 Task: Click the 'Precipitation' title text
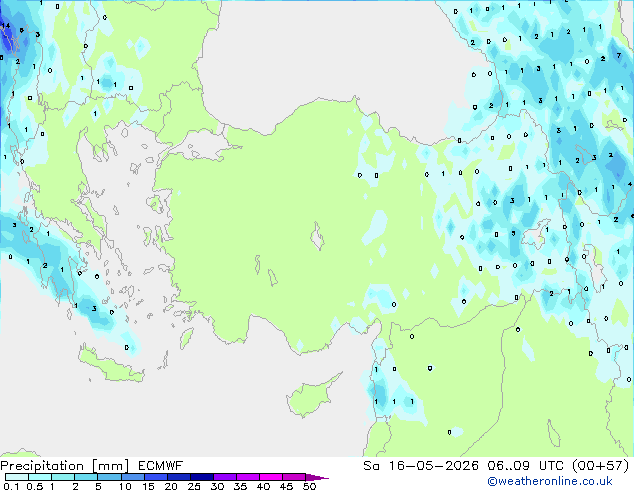coord(42,466)
